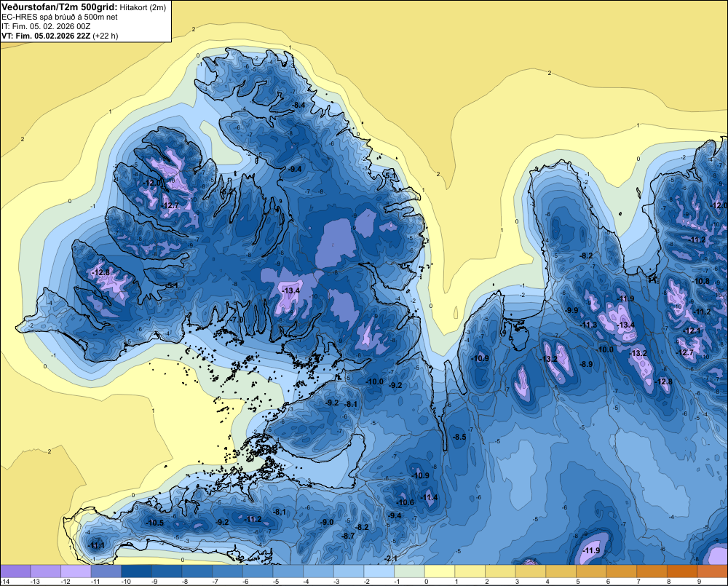Click 'EC-HRES spá brúuð á 500m net' line
This screenshot has height=586, width=728.
pyautogui.click(x=60, y=17)
